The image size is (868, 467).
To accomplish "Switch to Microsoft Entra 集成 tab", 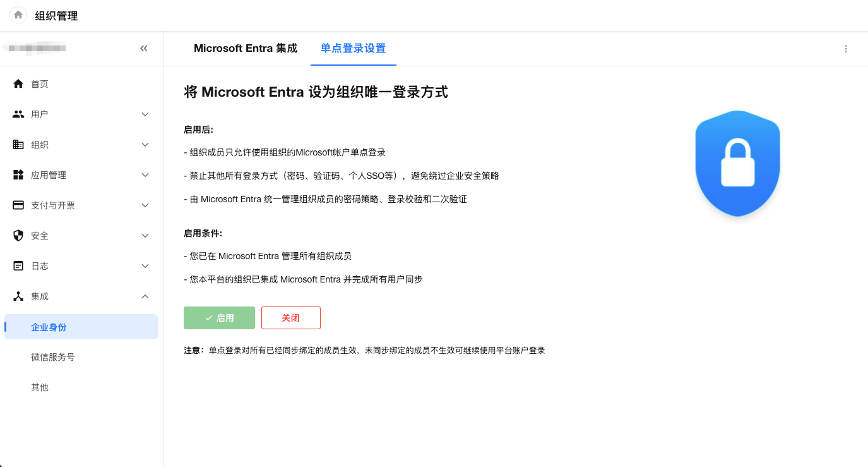I will [x=245, y=49].
